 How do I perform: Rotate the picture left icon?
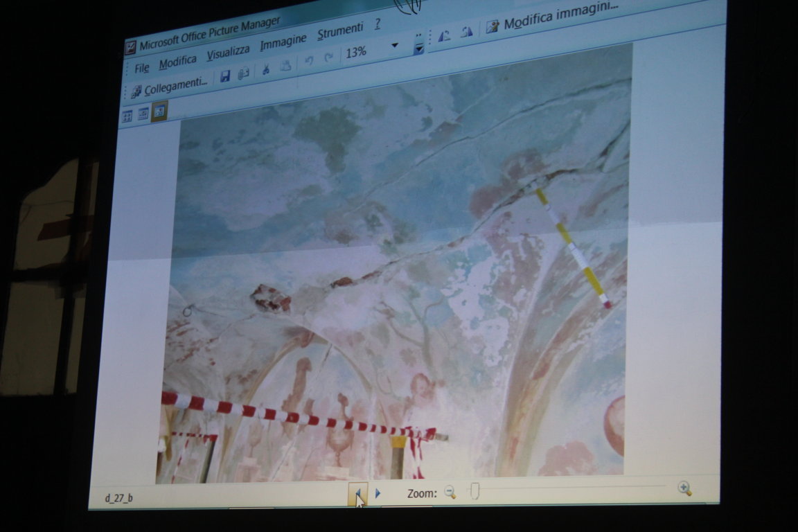tap(444, 35)
